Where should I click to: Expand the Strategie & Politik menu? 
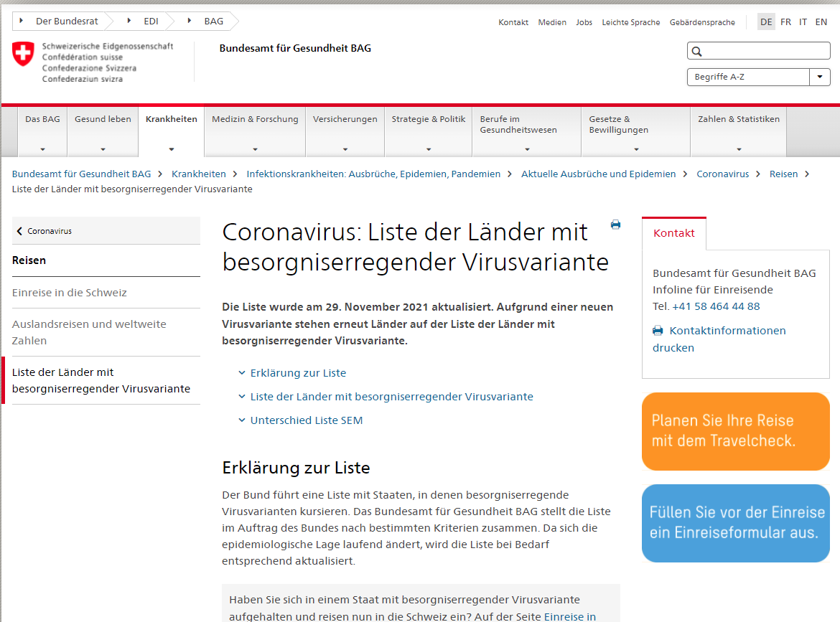(x=429, y=131)
